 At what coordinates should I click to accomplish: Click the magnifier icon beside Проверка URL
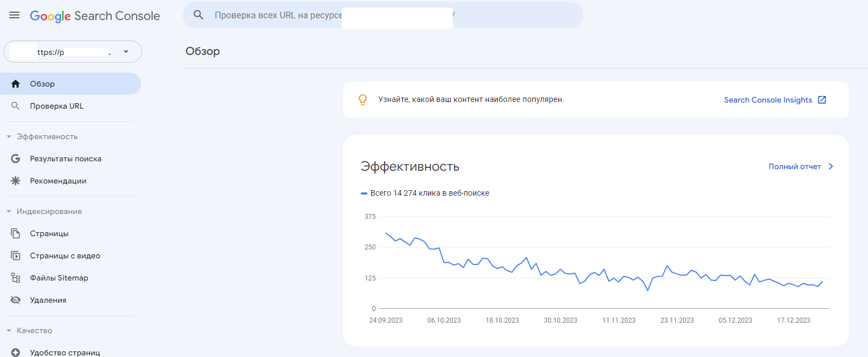16,106
